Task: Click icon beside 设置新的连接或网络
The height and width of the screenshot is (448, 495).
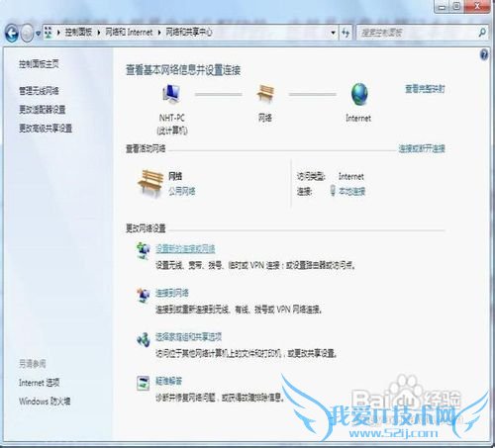Action: point(144,250)
